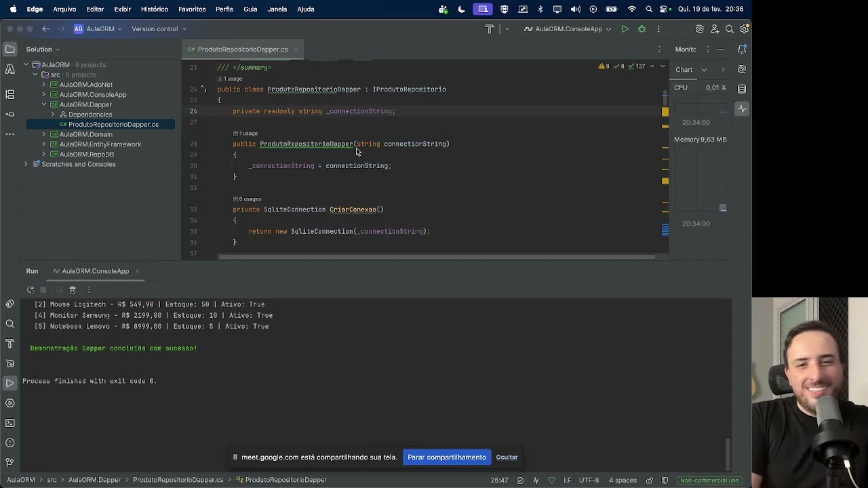Debug AulaORM.ConsoleApp with the bug icon
Viewport: 868px width, 488px height.
[x=642, y=29]
